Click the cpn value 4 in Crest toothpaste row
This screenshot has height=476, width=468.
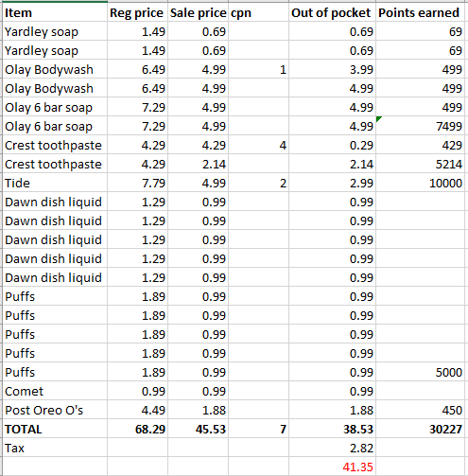click(x=258, y=145)
